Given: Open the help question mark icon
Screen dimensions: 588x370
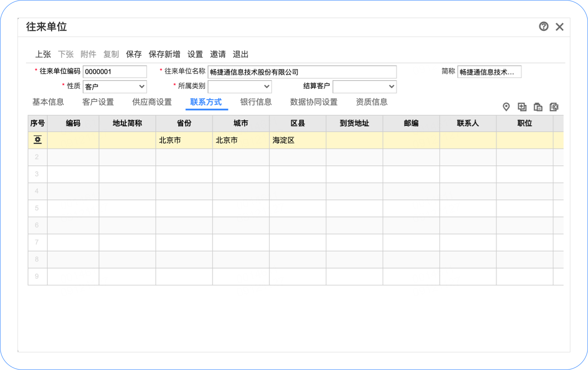Looking at the screenshot, I should [544, 27].
